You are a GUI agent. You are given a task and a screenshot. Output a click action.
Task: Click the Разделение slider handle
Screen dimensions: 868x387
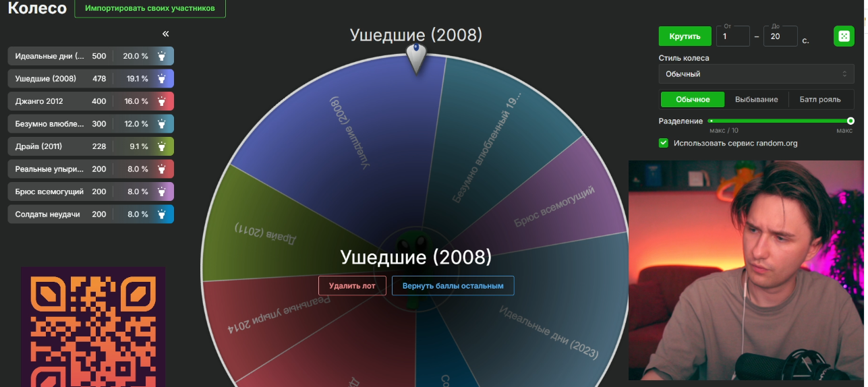click(x=850, y=121)
